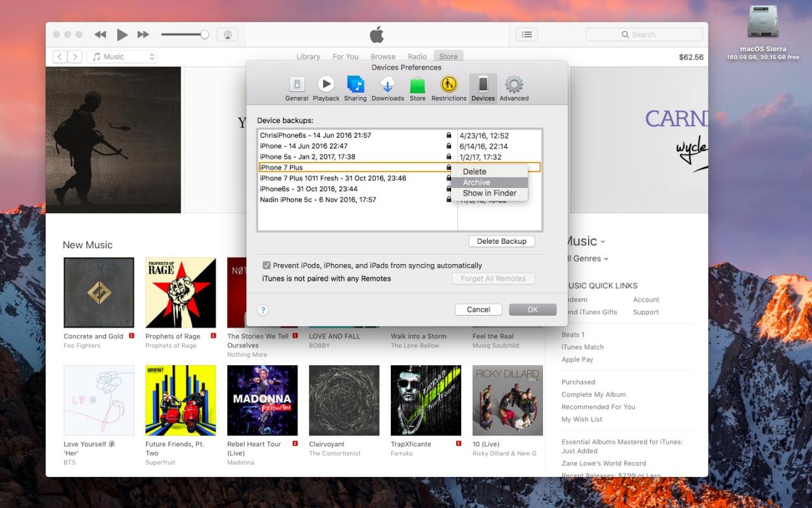Screen dimensions: 812x508
Task: Open the Restrictions preferences pane
Action: [x=449, y=88]
